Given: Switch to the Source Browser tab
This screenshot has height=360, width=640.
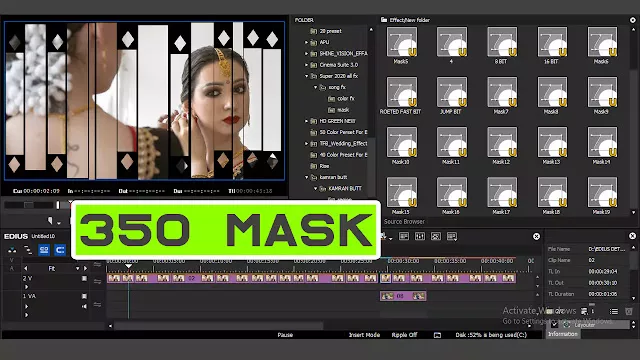Looking at the screenshot, I should click(x=404, y=222).
